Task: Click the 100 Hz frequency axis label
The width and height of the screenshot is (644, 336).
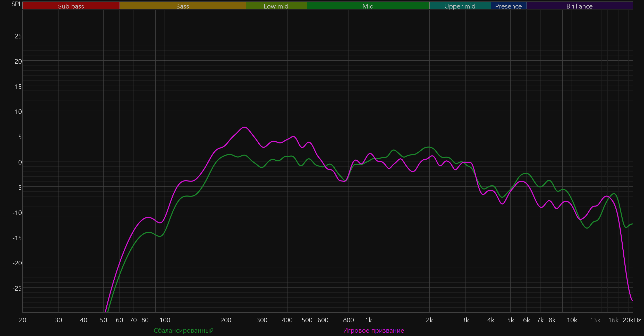Action: pyautogui.click(x=165, y=320)
